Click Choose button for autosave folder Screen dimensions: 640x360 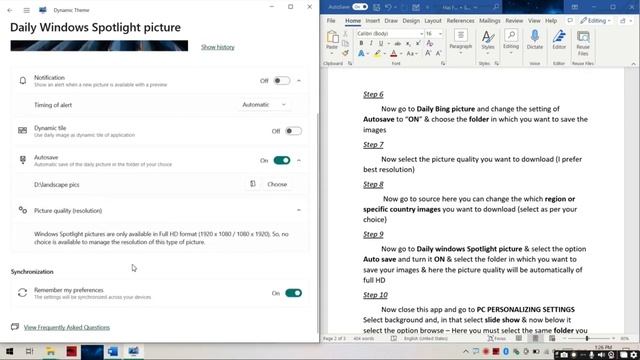pos(277,184)
